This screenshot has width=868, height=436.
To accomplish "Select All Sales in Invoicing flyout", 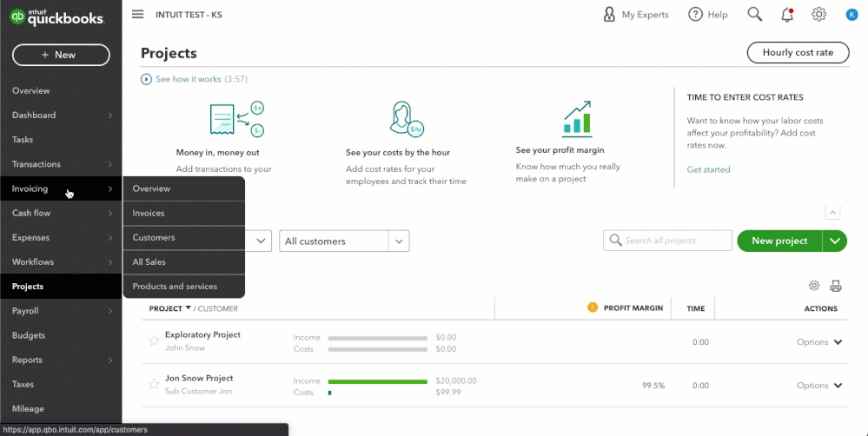I will [x=184, y=261].
